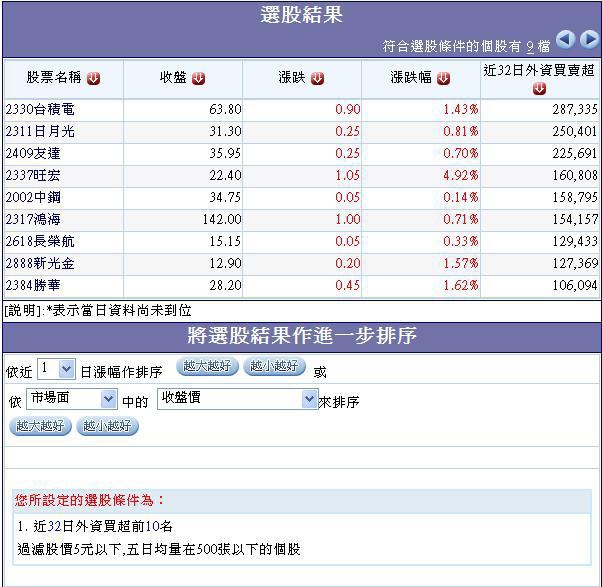This screenshot has width=602, height=587.
Task: Select stock 2618長榮航
Action: [40, 241]
